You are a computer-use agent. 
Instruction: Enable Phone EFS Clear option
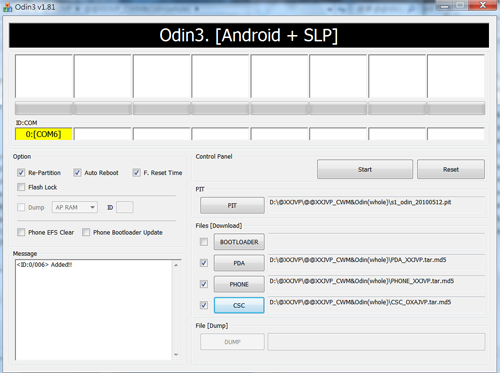(x=21, y=232)
